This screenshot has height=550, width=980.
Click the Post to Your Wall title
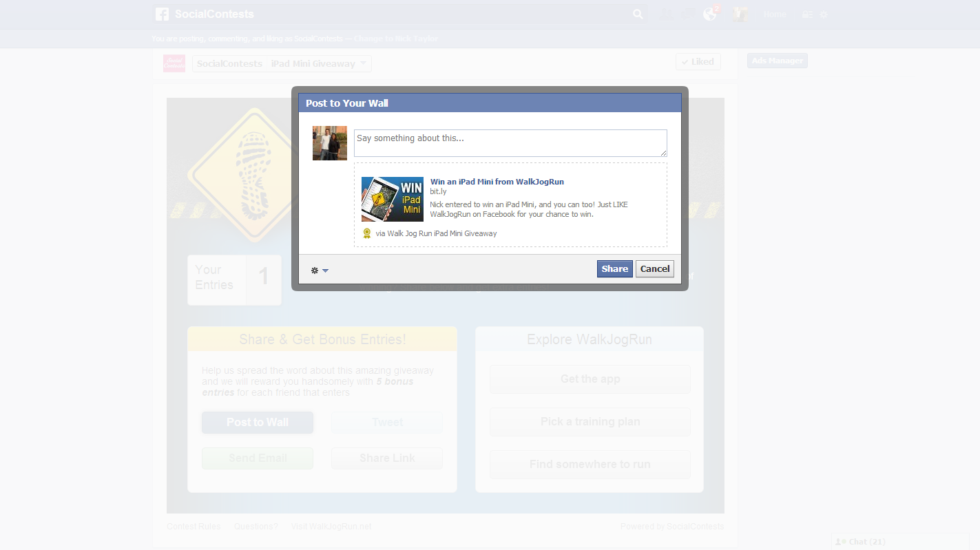[347, 103]
